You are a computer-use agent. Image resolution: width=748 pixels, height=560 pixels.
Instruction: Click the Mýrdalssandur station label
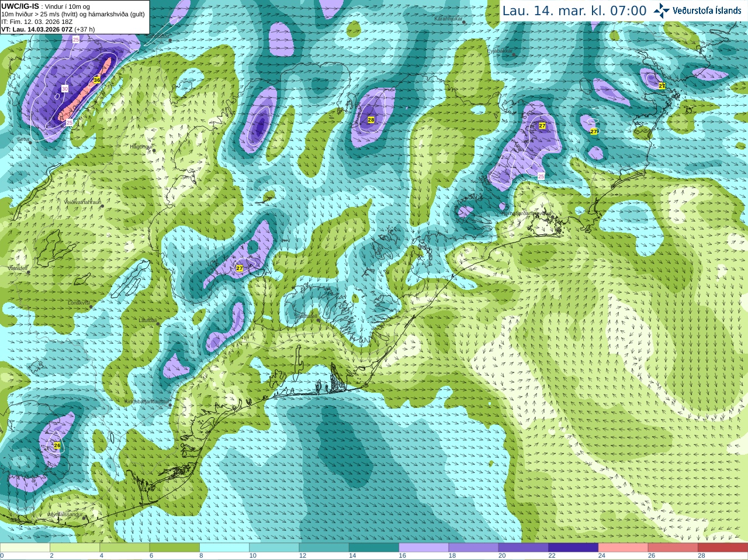coord(65,514)
